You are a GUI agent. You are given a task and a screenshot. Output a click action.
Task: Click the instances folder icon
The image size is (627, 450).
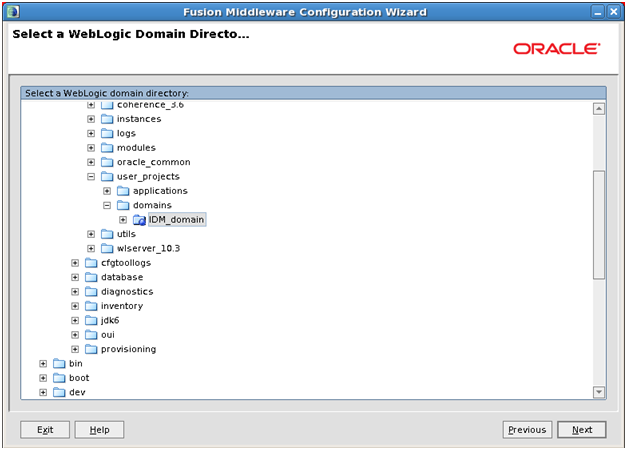tap(107, 119)
